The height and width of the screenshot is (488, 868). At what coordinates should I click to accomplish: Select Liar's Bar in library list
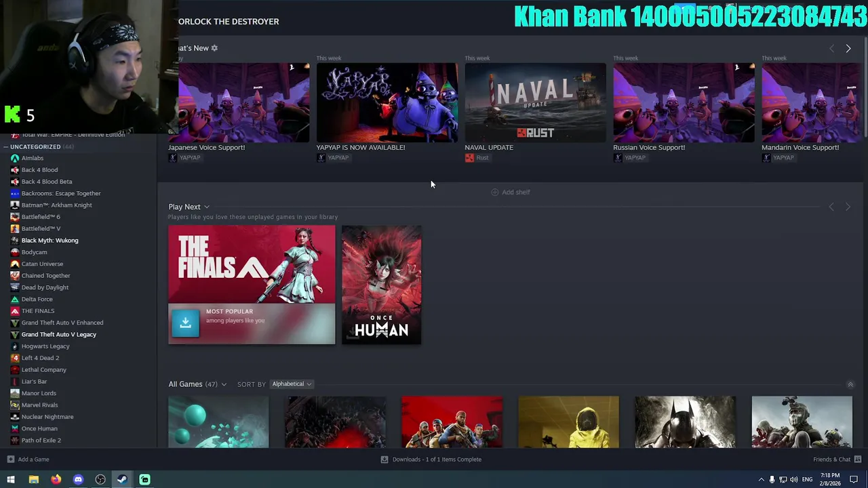[x=34, y=382]
